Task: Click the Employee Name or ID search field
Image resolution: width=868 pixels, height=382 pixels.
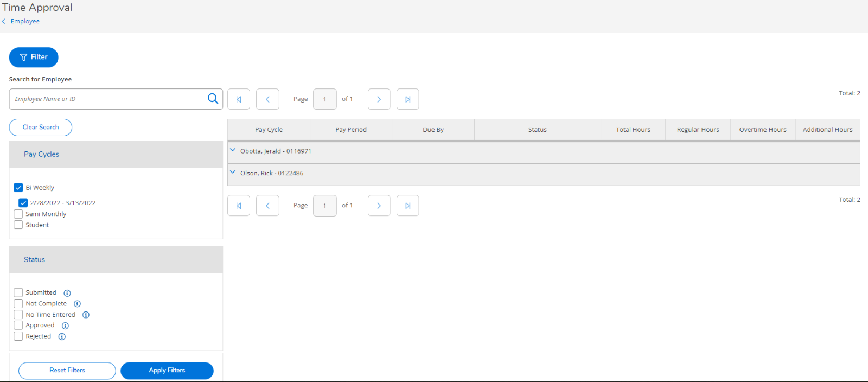Action: click(x=108, y=99)
